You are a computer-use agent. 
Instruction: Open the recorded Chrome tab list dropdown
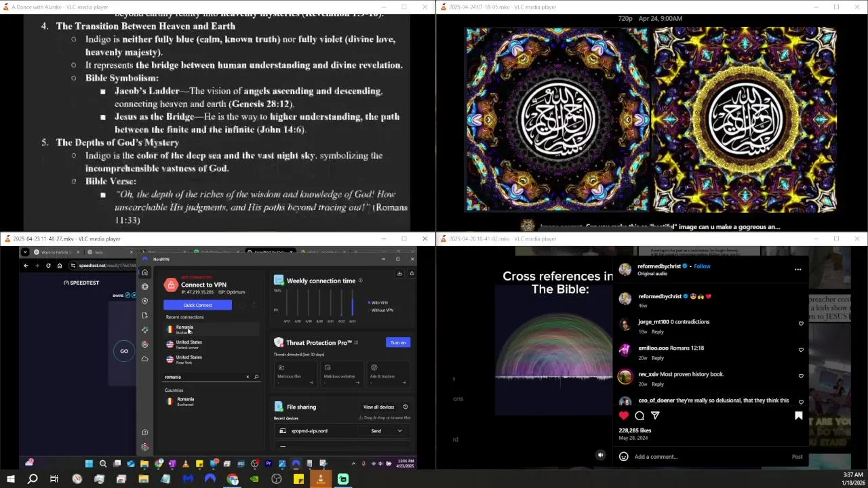coord(25,252)
